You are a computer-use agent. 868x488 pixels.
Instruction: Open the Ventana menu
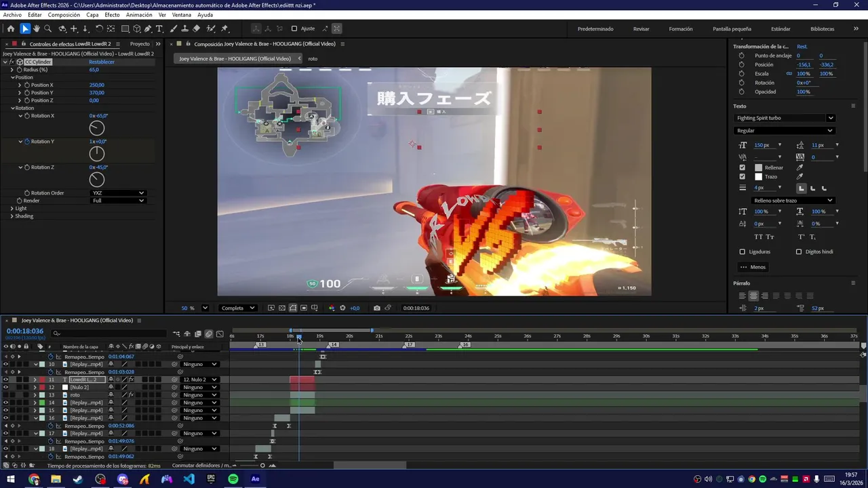tap(181, 15)
